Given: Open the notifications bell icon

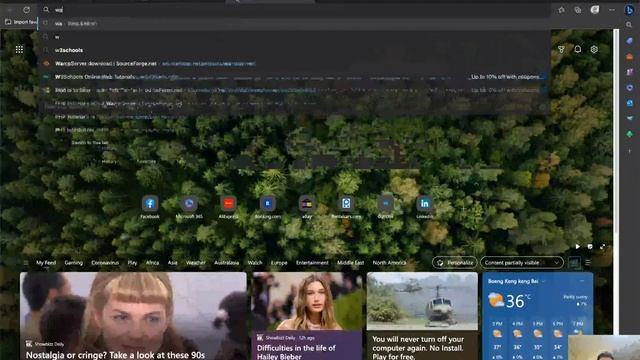Looking at the screenshot, I should coord(578,49).
